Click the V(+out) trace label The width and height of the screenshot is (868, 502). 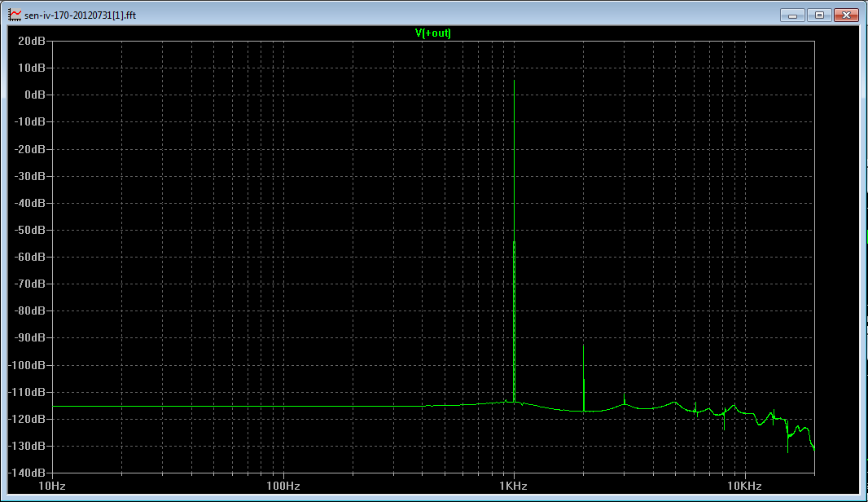click(x=433, y=33)
